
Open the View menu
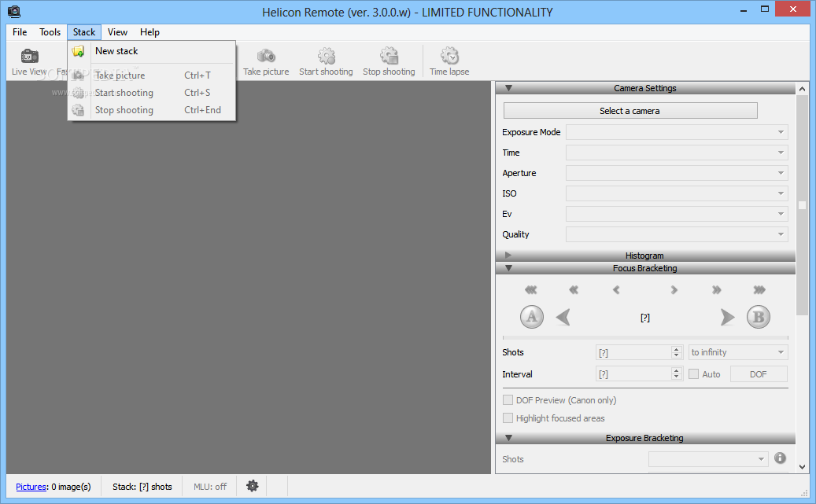tap(117, 32)
